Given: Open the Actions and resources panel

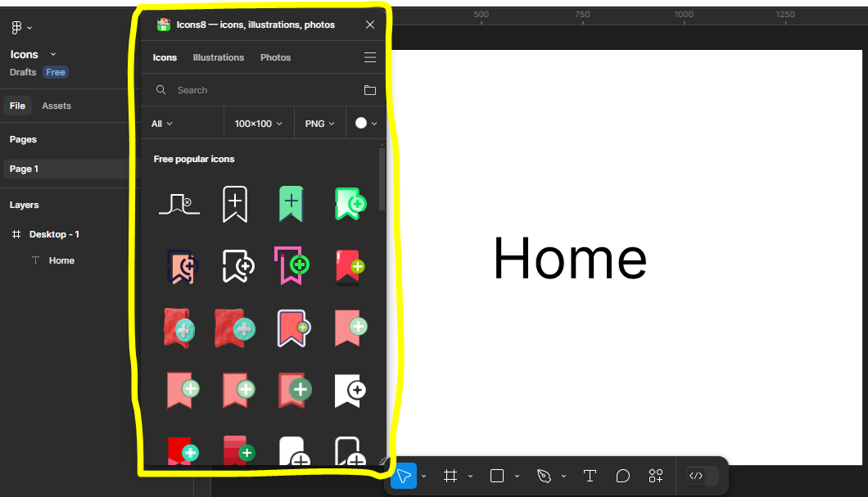Looking at the screenshot, I should (x=655, y=476).
